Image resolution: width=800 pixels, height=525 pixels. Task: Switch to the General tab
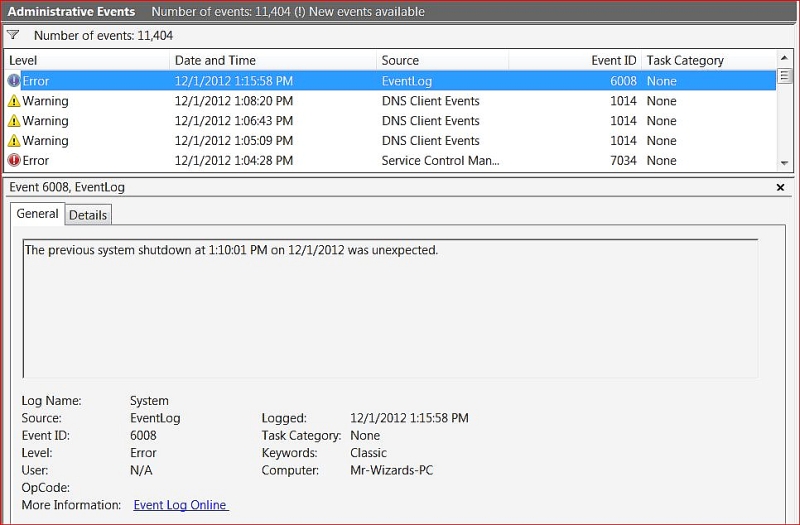point(37,214)
